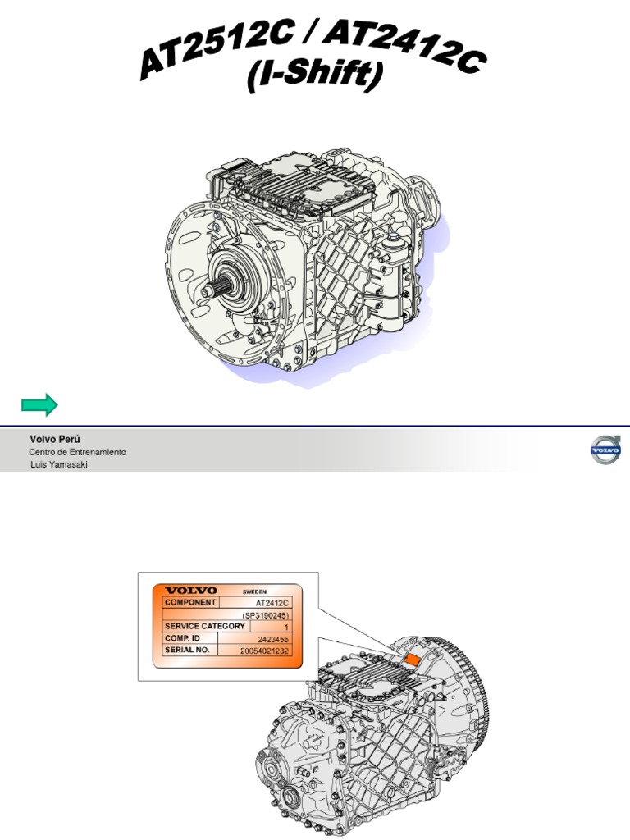Click the green right-arrow navigation icon

pos(39,404)
